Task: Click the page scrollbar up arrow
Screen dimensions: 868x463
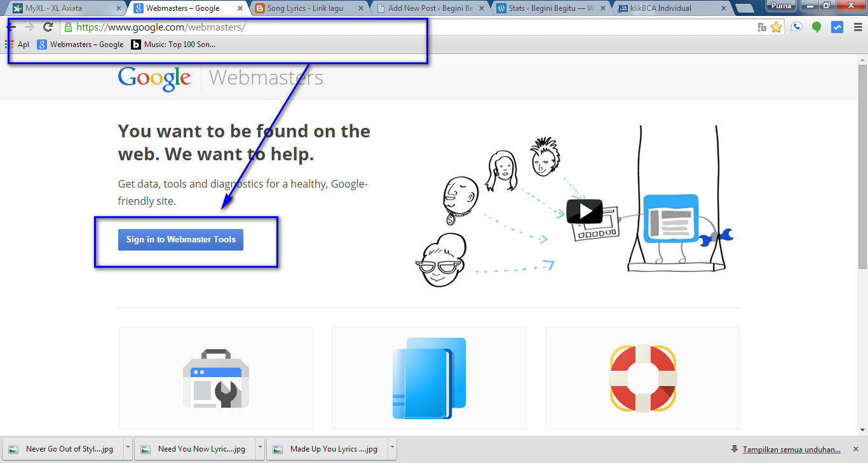Action: click(x=862, y=59)
